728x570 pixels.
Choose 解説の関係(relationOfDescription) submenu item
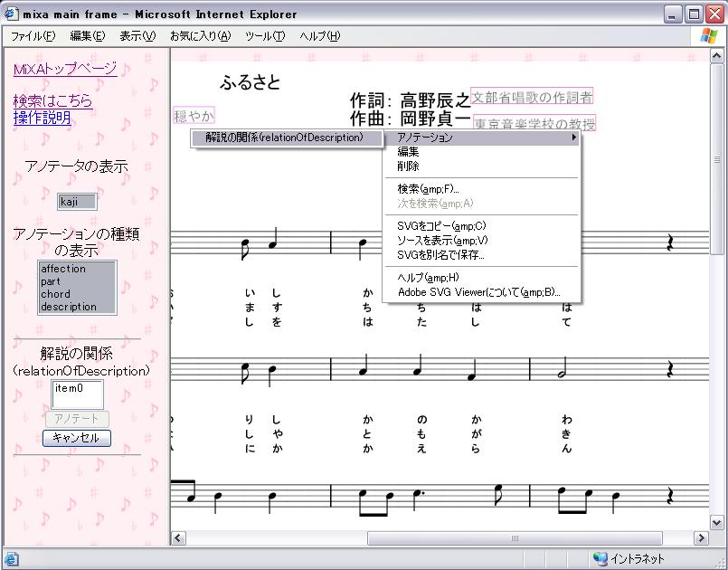[287, 138]
